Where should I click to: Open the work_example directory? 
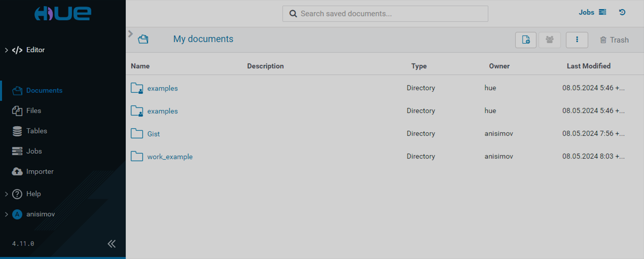click(x=170, y=157)
